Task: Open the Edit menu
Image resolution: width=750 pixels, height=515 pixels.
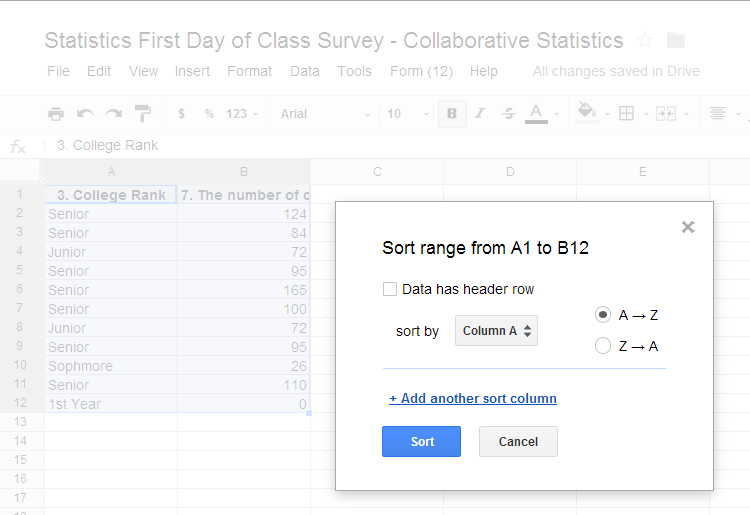Action: pyautogui.click(x=99, y=71)
